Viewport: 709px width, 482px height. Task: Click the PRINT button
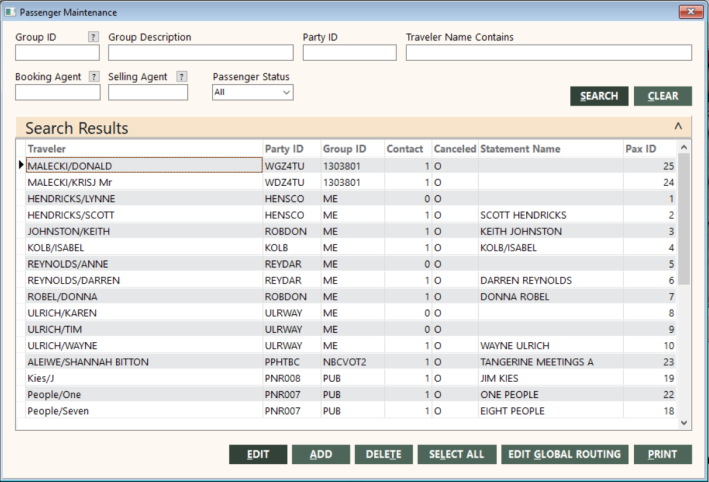(x=663, y=454)
